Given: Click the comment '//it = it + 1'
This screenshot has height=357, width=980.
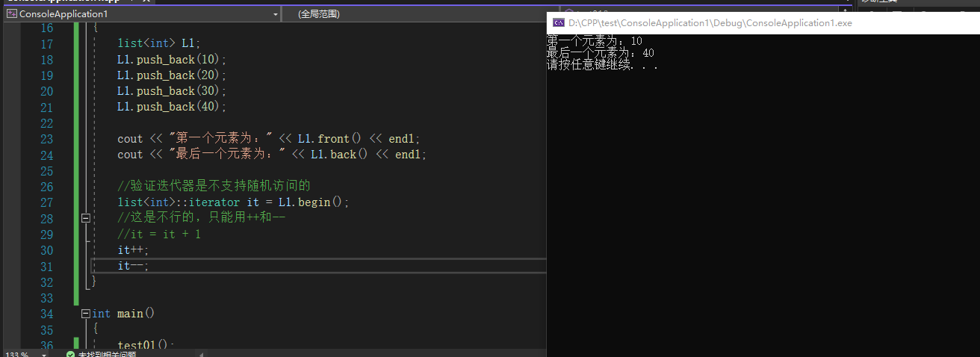Looking at the screenshot, I should pyautogui.click(x=159, y=234).
